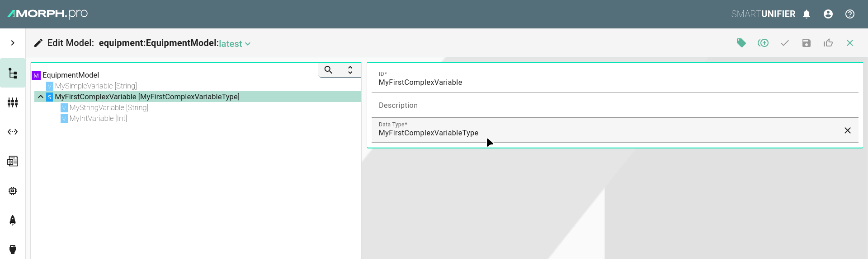Open the plug sidebar icon at bottom
This screenshot has height=259, width=868.
pos(13,249)
